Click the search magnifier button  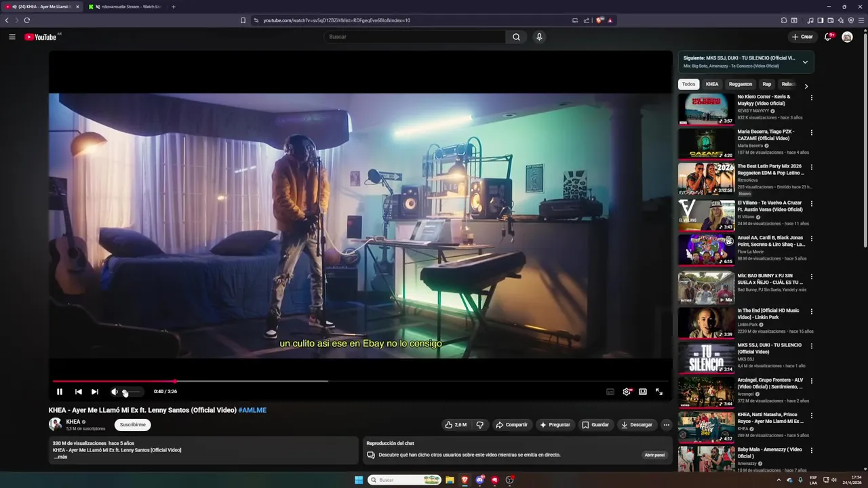(516, 37)
